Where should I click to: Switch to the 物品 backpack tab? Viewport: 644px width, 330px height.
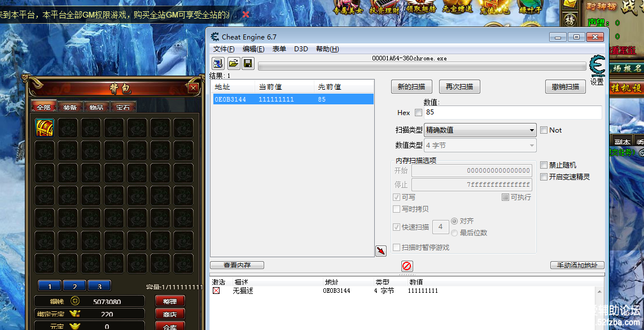click(96, 107)
